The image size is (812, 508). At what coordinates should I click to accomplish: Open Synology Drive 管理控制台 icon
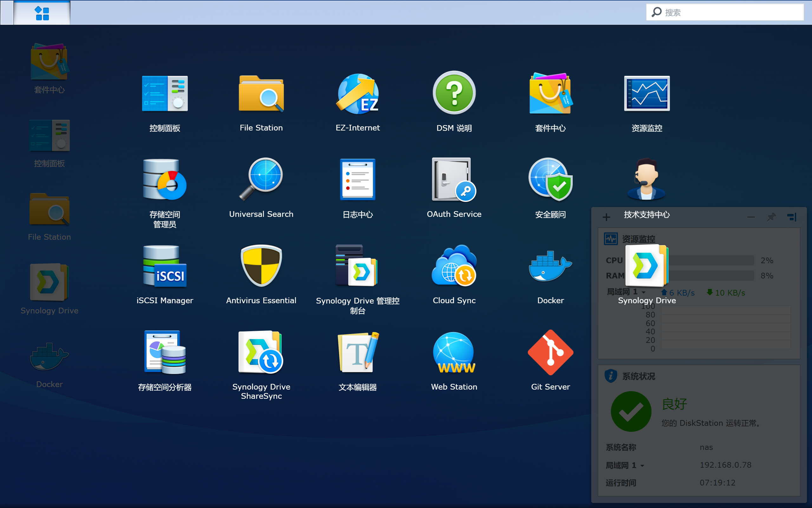pyautogui.click(x=357, y=265)
